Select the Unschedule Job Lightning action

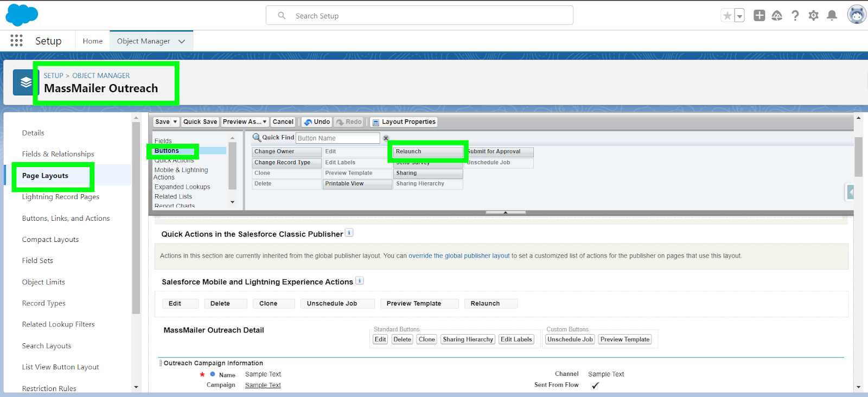(x=337, y=304)
